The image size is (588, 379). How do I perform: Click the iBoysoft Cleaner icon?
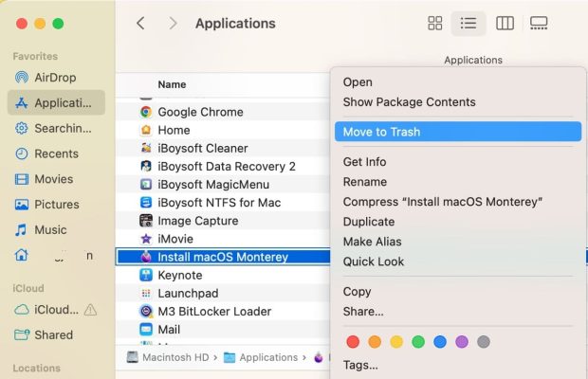coord(146,148)
